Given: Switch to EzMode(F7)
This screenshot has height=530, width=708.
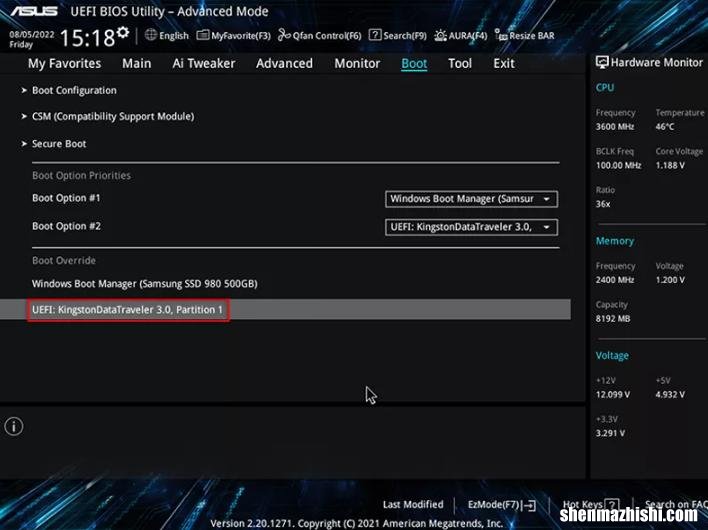Looking at the screenshot, I should click(494, 505).
